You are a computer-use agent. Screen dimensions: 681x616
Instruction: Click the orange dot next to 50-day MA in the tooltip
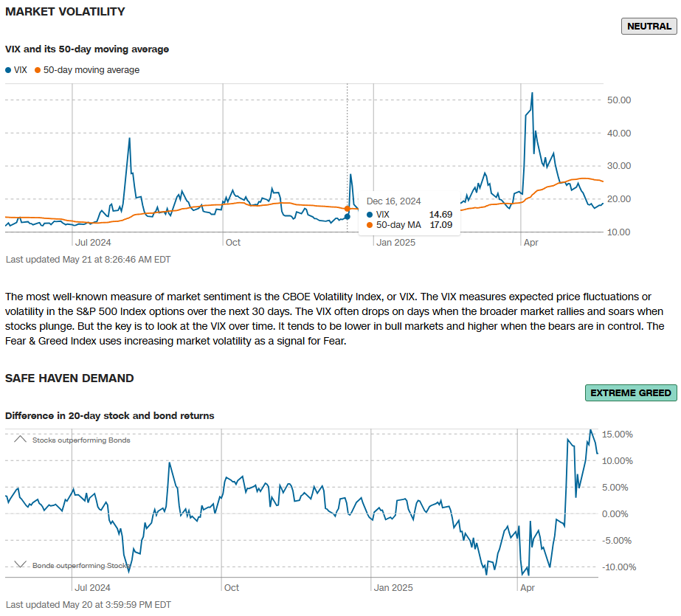pos(370,225)
